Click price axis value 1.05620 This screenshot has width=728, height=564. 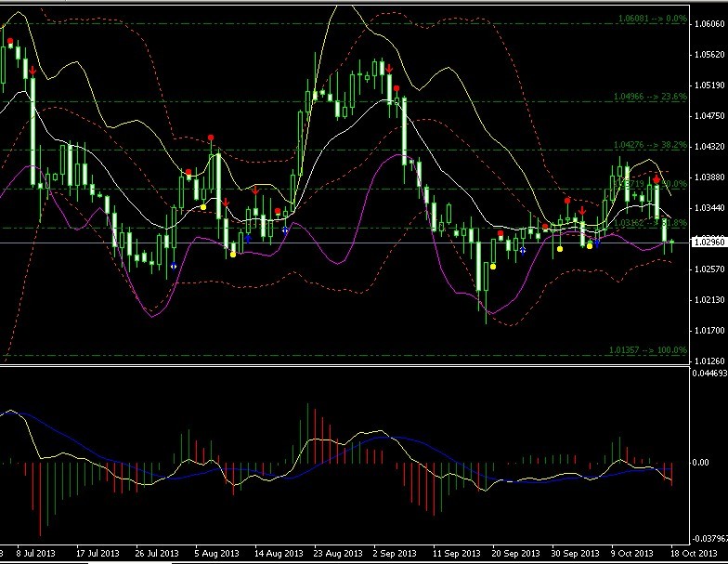[709, 54]
